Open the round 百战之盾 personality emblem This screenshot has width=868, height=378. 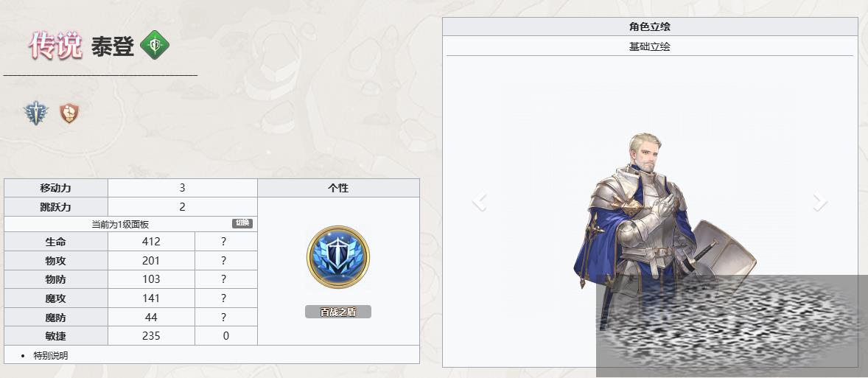click(x=337, y=257)
